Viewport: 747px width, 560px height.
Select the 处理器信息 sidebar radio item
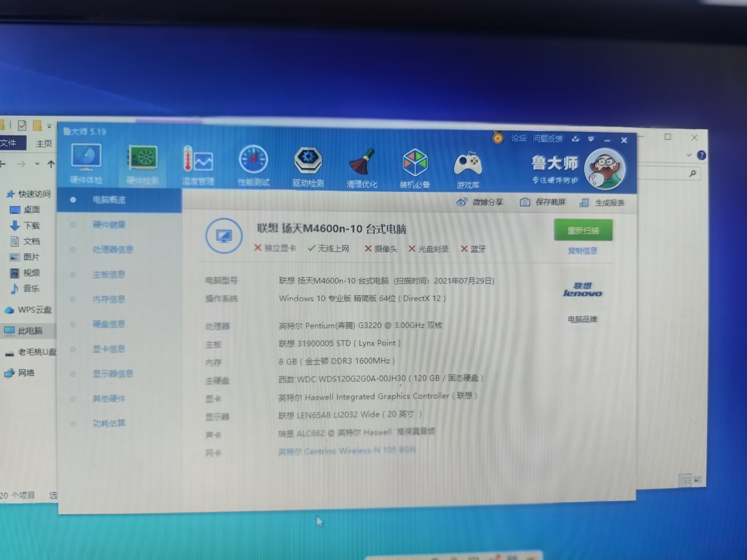[112, 249]
